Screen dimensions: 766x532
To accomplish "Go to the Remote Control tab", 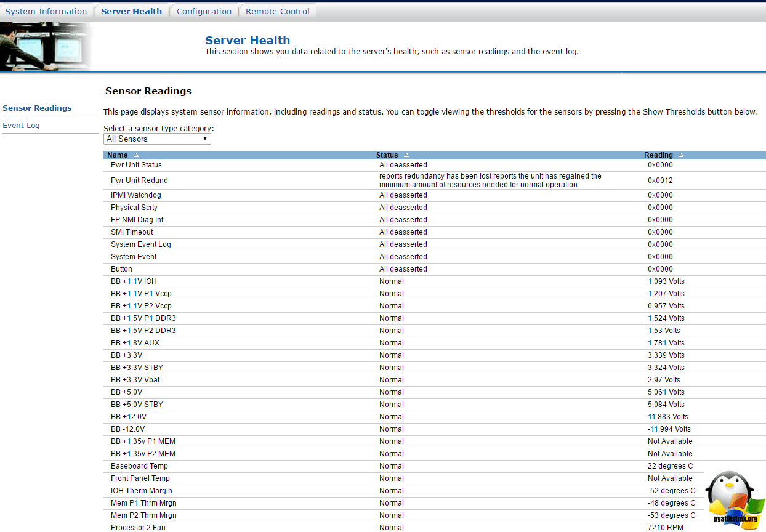I will pos(277,11).
